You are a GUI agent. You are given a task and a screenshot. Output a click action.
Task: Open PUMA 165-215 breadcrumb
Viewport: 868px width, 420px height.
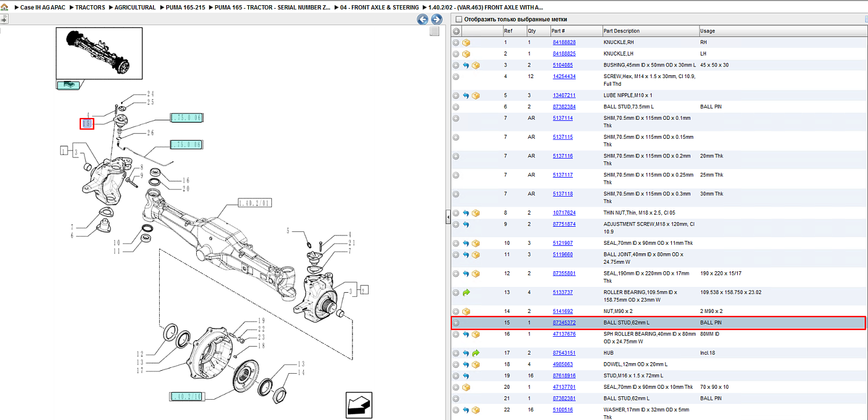click(x=185, y=8)
